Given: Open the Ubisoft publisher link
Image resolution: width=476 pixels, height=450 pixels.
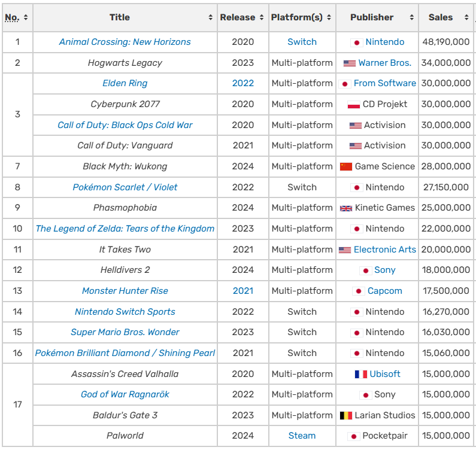Looking at the screenshot, I should coord(384,374).
